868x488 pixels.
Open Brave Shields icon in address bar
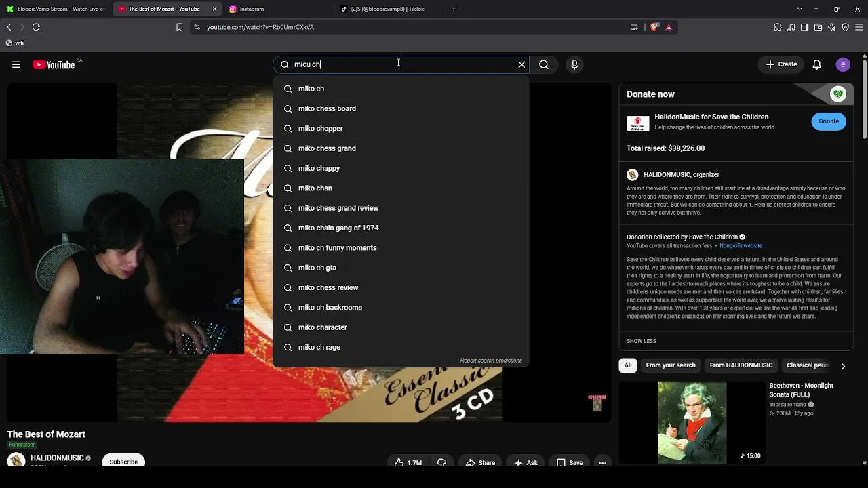[x=654, y=27]
